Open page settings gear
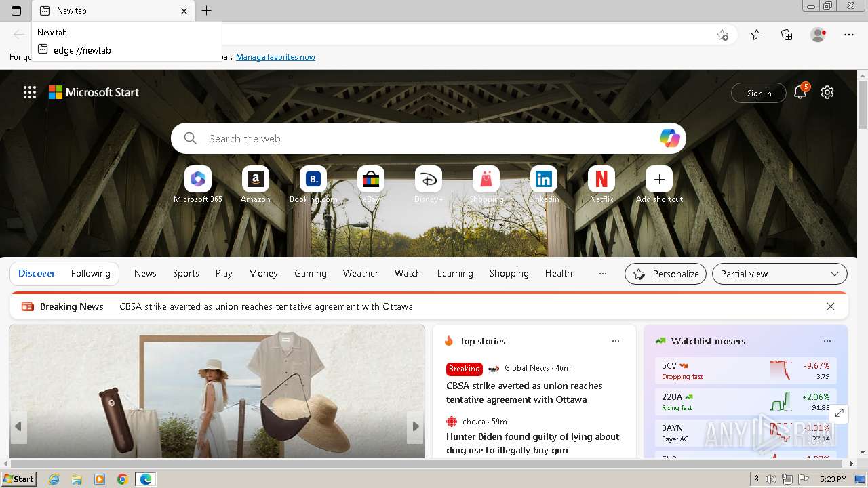Viewport: 868px width, 488px height. 827,92
